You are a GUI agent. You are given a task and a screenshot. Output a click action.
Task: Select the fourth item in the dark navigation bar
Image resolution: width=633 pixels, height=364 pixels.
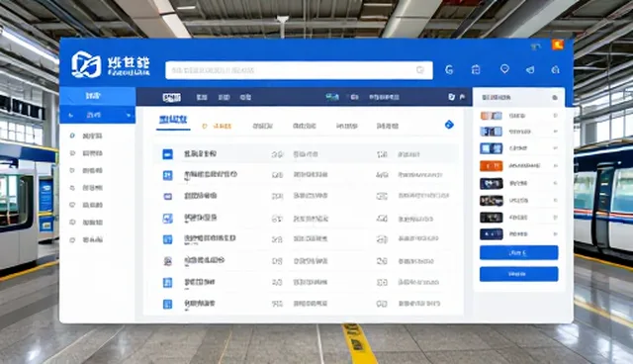coord(245,97)
